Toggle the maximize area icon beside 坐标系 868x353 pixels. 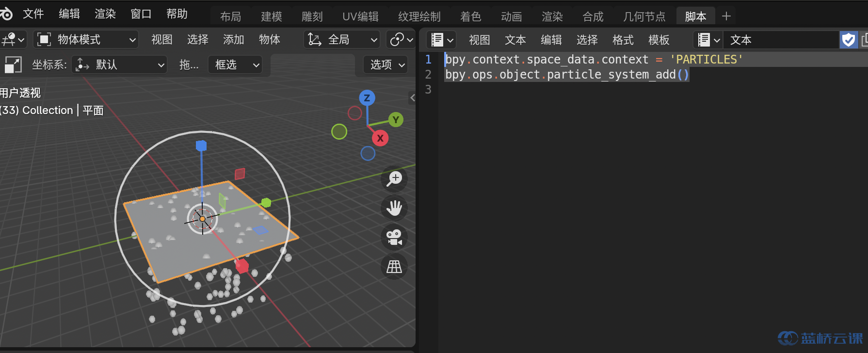[13, 64]
